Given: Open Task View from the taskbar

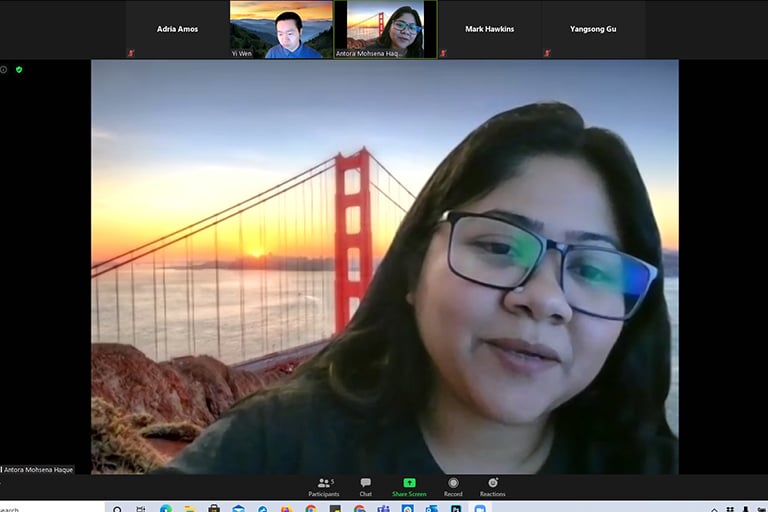Looking at the screenshot, I should point(141,509).
